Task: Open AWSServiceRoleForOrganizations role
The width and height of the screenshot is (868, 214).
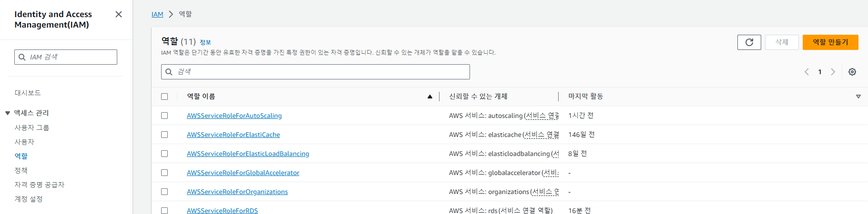Action: tap(237, 192)
